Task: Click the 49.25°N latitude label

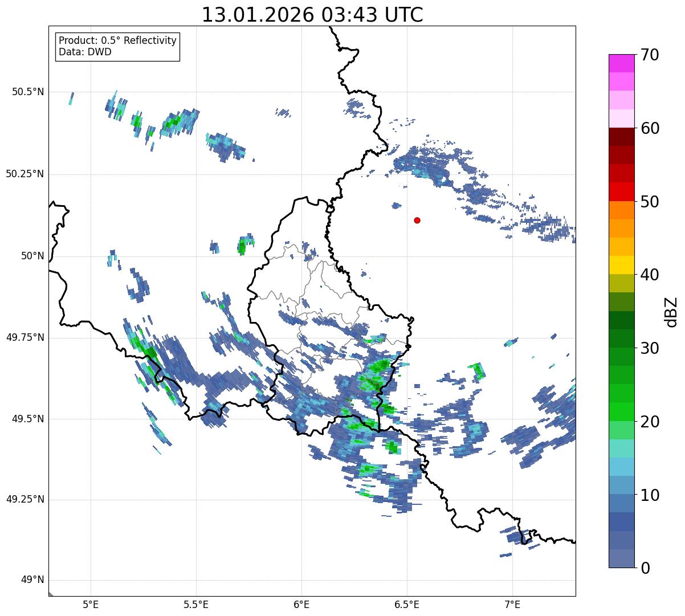Action: point(25,499)
